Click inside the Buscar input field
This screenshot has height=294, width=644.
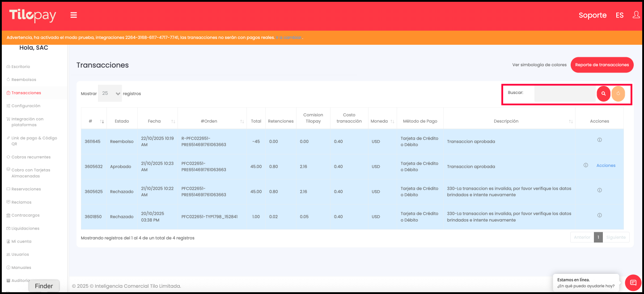coord(565,94)
